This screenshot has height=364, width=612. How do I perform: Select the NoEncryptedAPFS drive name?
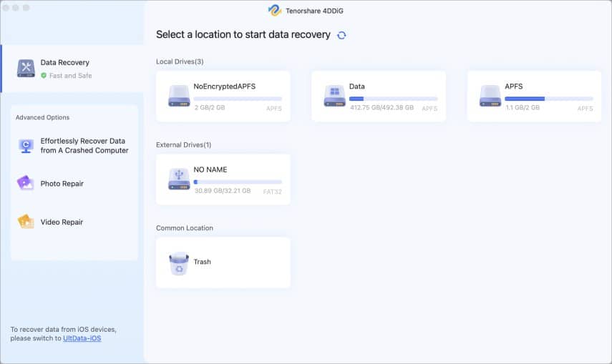(225, 87)
